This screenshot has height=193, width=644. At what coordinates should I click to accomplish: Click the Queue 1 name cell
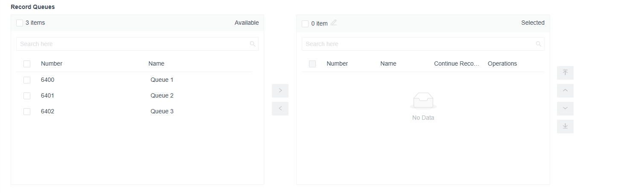pos(162,80)
